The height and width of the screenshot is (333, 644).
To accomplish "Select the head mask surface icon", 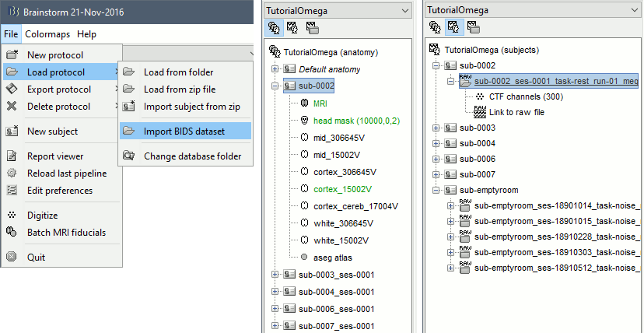I will (304, 121).
